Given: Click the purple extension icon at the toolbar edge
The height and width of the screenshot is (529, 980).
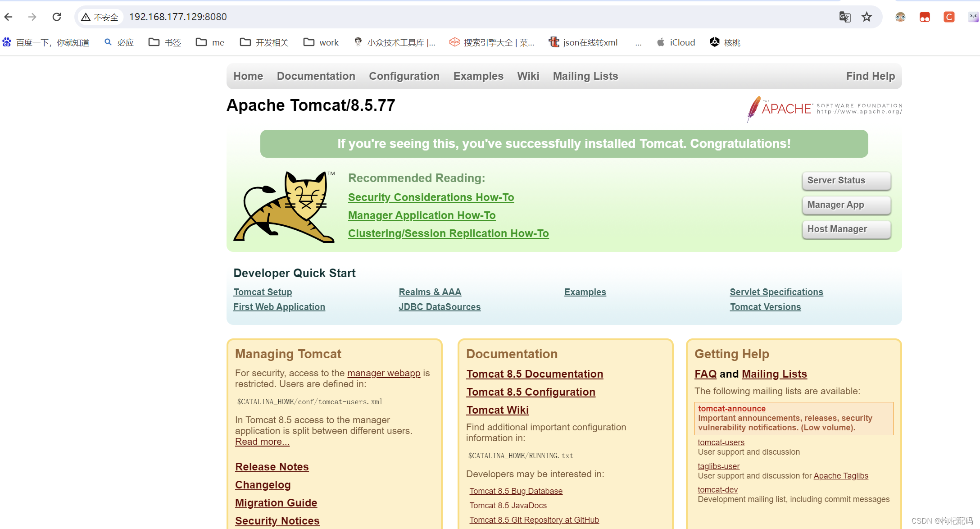Looking at the screenshot, I should point(973,17).
